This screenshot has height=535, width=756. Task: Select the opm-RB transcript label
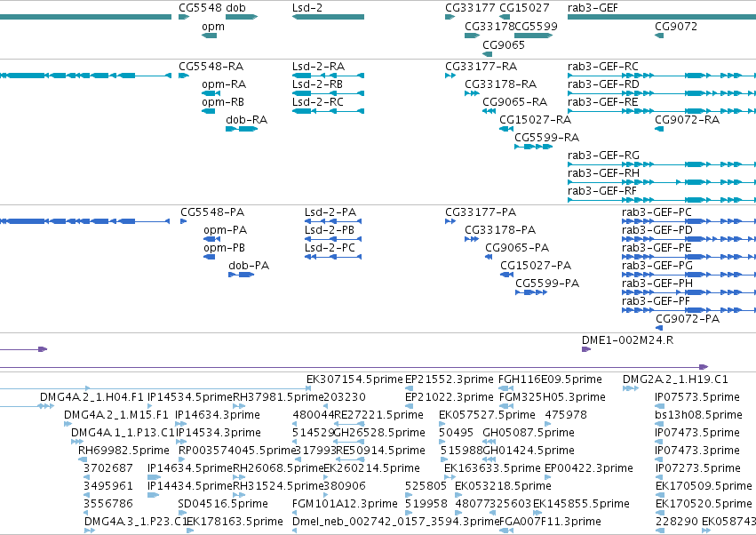pyautogui.click(x=223, y=102)
